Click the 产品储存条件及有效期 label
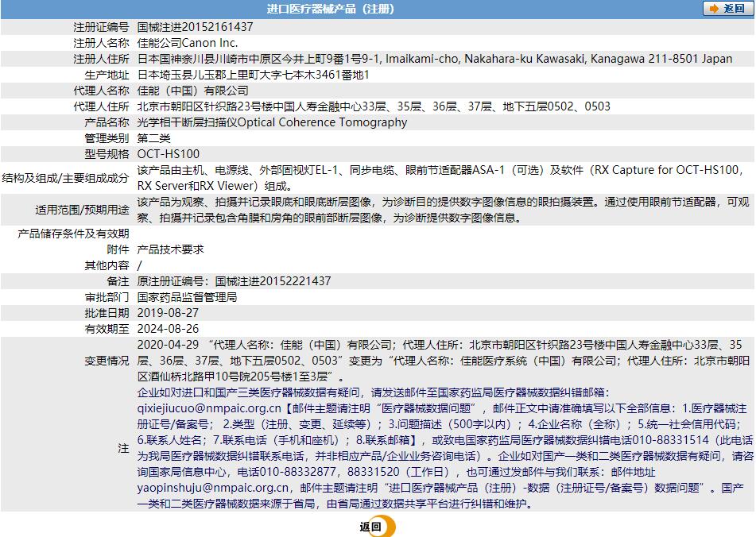Screen dimensions: 756x537 [x=73, y=234]
